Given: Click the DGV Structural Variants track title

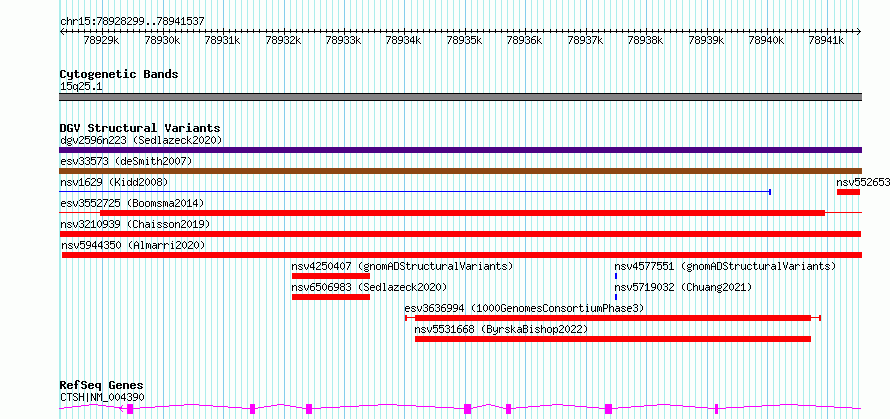Looking at the screenshot, I should point(140,128).
